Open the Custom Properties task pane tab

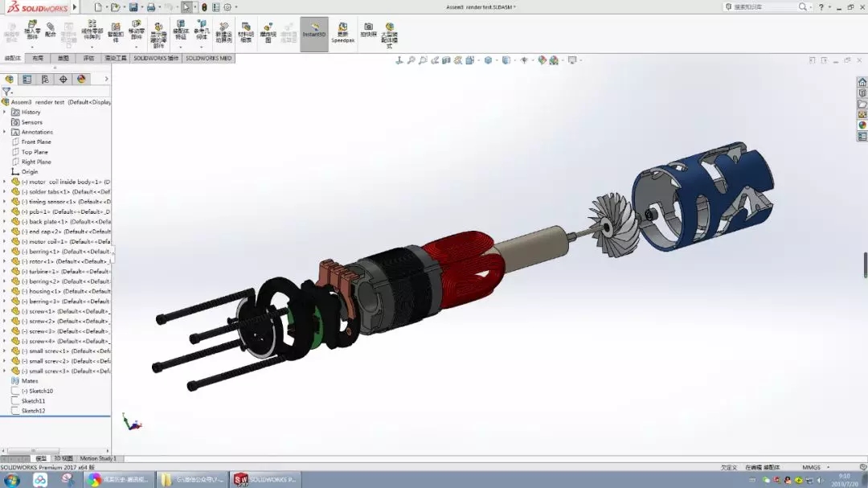862,136
